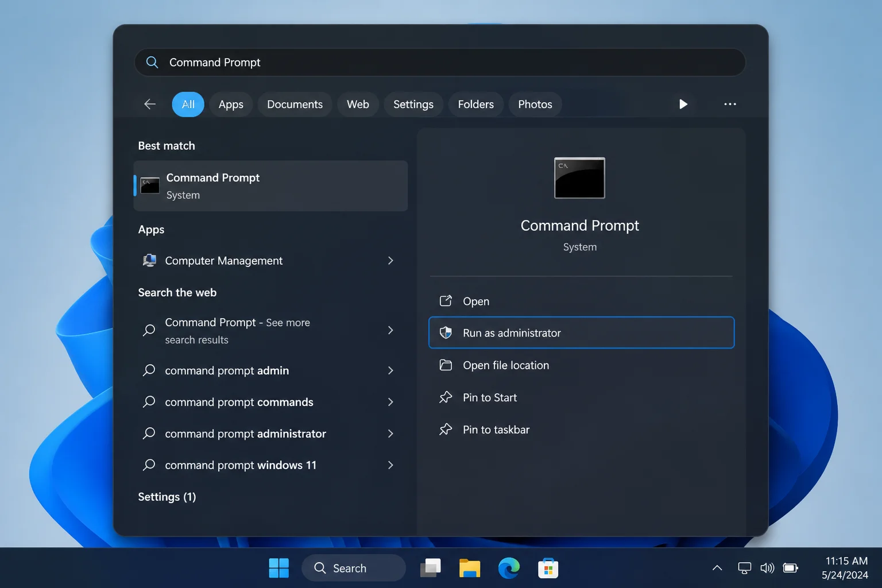
Task: Open Microsoft Store from the taskbar
Action: [548, 568]
